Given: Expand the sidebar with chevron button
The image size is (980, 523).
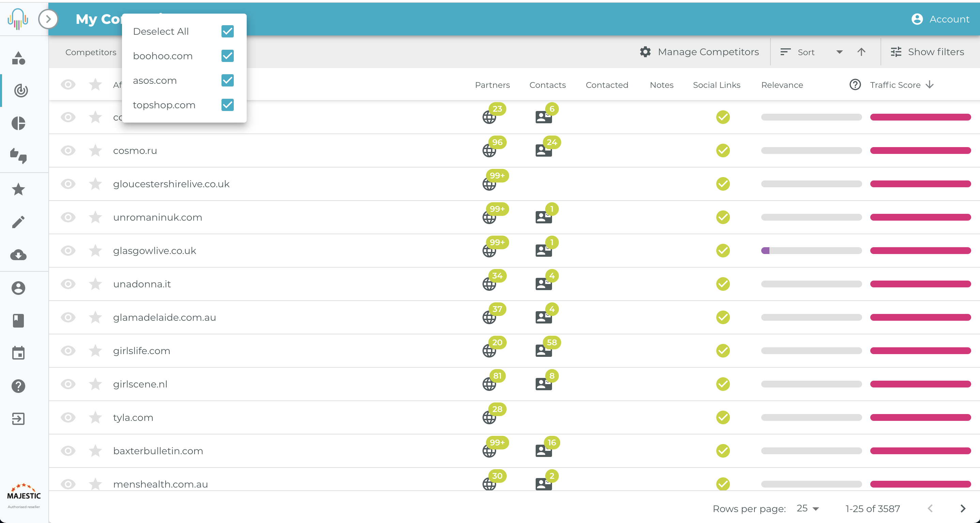Looking at the screenshot, I should pos(48,19).
